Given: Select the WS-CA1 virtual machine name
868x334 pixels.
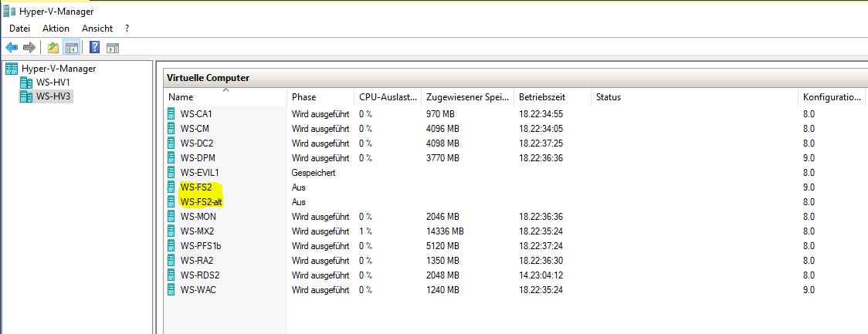Looking at the screenshot, I should (x=196, y=114).
